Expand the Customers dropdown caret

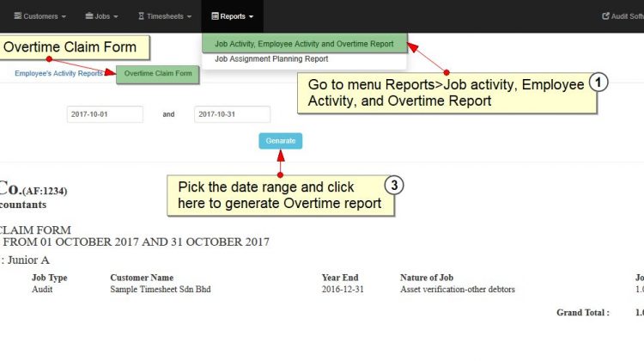(x=64, y=17)
